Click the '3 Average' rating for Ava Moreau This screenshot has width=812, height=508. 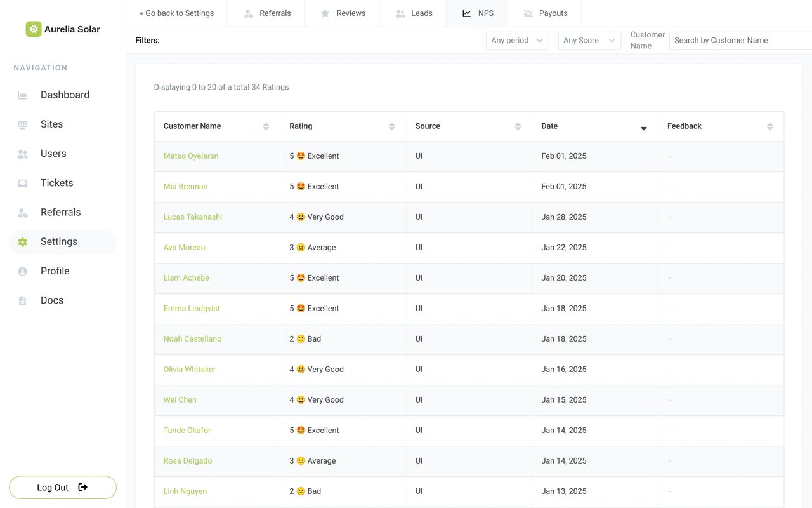tap(313, 248)
